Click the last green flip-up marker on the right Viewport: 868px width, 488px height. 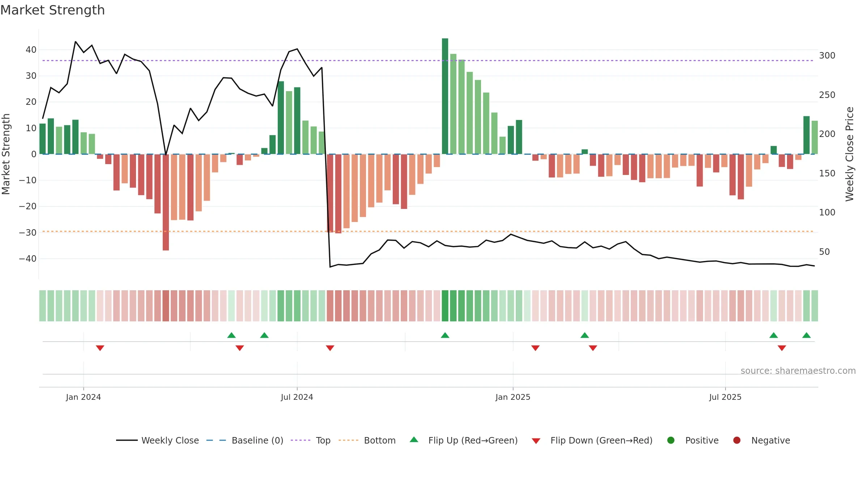tap(807, 335)
